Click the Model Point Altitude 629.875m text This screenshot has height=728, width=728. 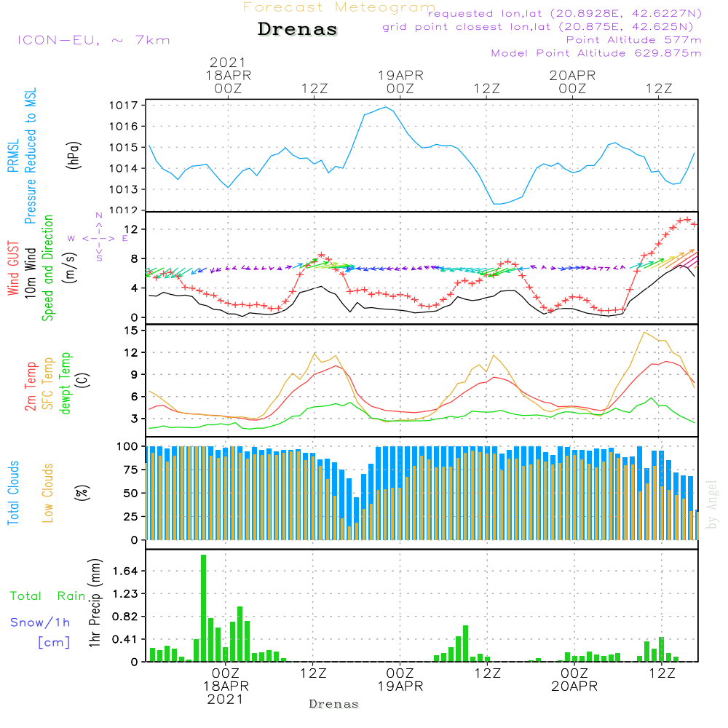point(596,53)
